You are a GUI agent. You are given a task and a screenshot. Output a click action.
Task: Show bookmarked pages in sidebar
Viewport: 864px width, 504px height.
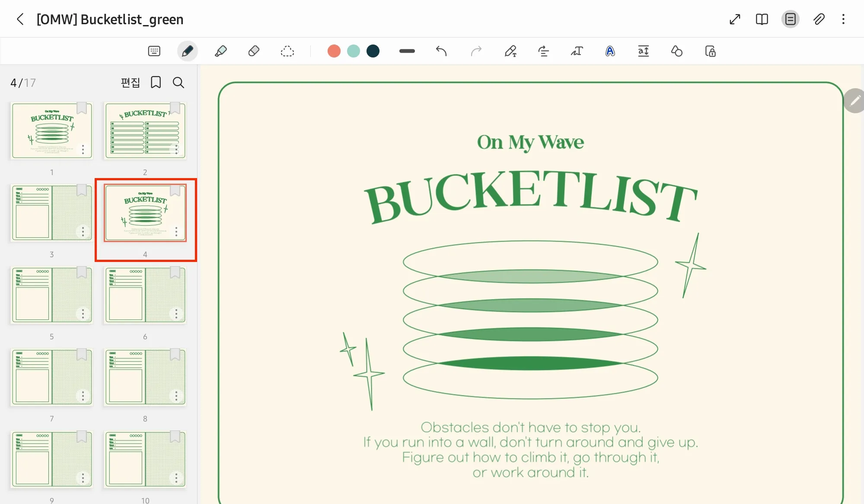(x=156, y=82)
